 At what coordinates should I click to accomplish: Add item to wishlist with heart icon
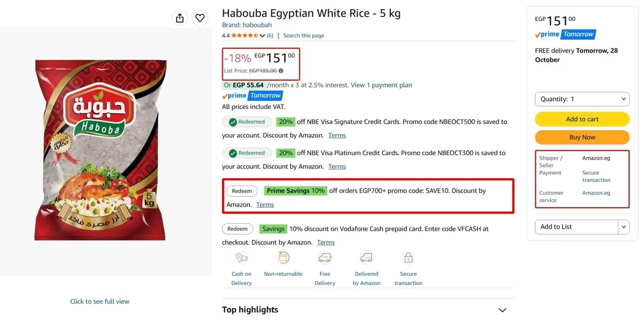click(200, 18)
